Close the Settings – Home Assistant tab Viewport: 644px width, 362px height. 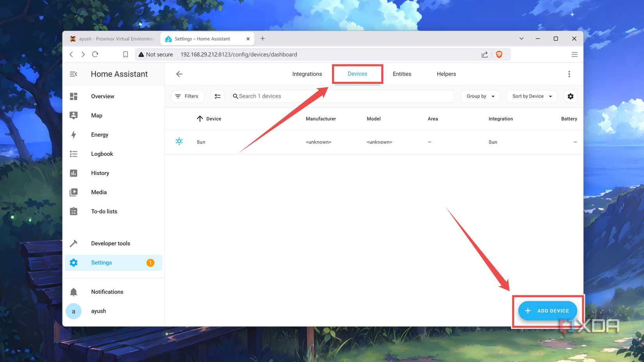tap(248, 39)
